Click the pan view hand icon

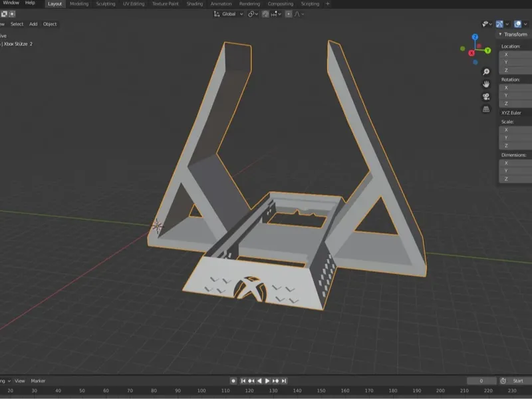pyautogui.click(x=486, y=84)
